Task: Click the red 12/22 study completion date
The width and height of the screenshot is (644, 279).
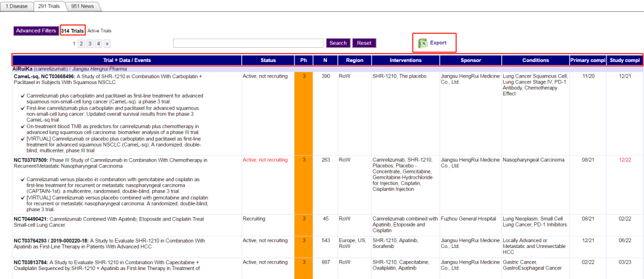Action: 625,160
